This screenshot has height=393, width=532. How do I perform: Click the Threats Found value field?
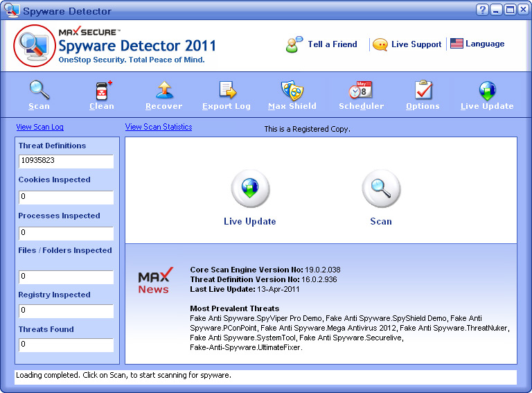tap(66, 344)
